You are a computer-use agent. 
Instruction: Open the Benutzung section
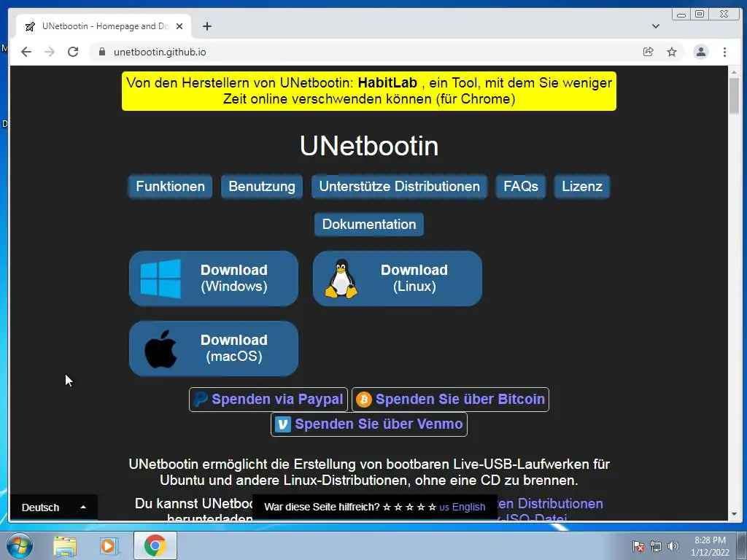point(262,186)
